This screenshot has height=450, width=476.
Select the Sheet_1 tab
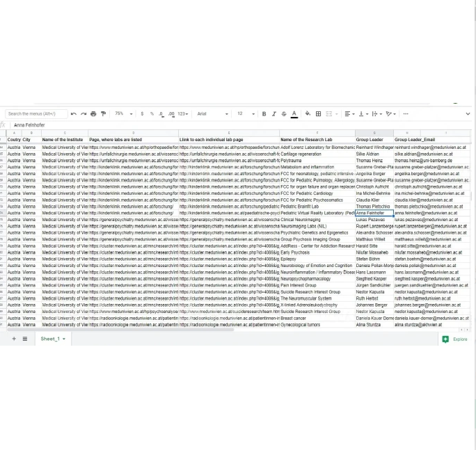click(53, 339)
